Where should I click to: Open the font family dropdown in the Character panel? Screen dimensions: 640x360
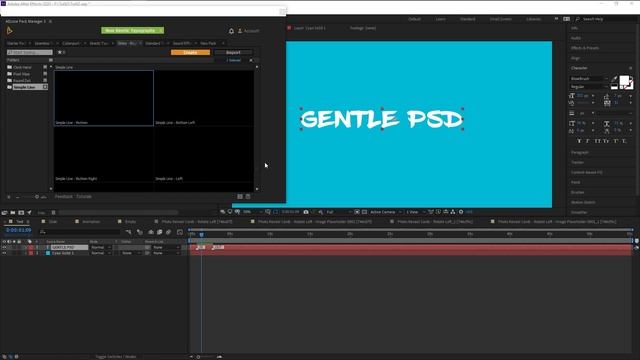pyautogui.click(x=589, y=78)
